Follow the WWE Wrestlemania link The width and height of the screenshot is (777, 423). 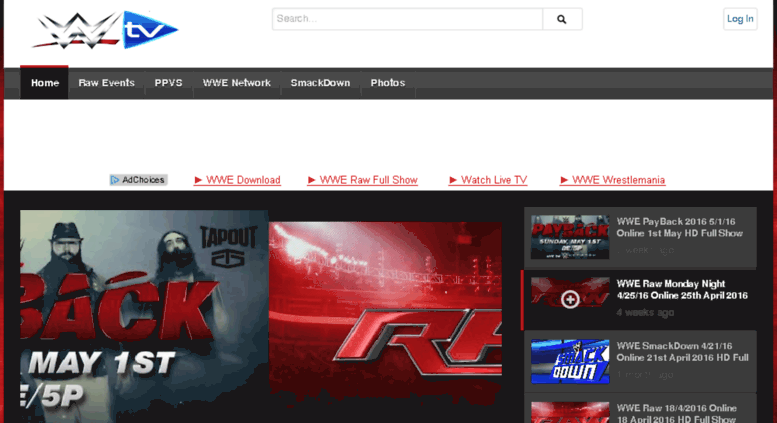point(612,180)
